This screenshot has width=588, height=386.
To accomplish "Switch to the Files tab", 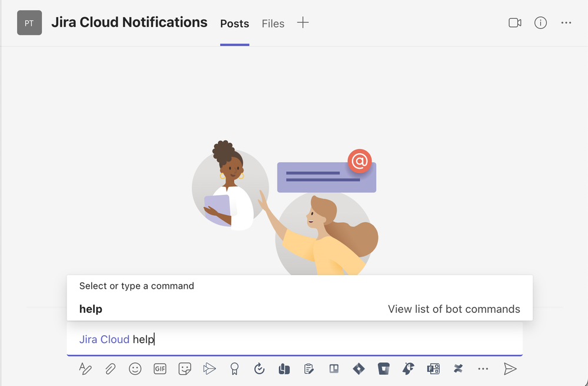I will [273, 24].
